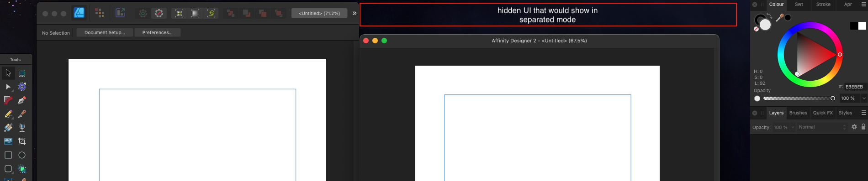Click the dense dotted grid selection icon
Screen dimensions: 868x181
[x=195, y=13]
